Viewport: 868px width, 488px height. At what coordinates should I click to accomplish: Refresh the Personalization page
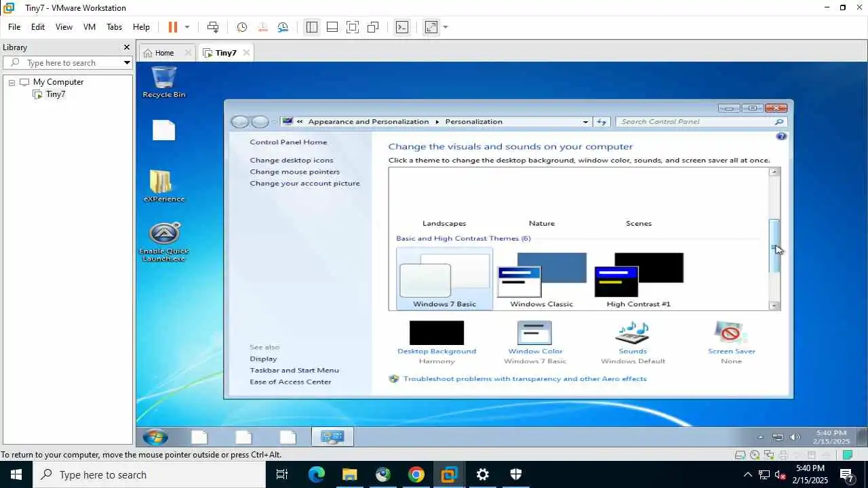click(601, 122)
